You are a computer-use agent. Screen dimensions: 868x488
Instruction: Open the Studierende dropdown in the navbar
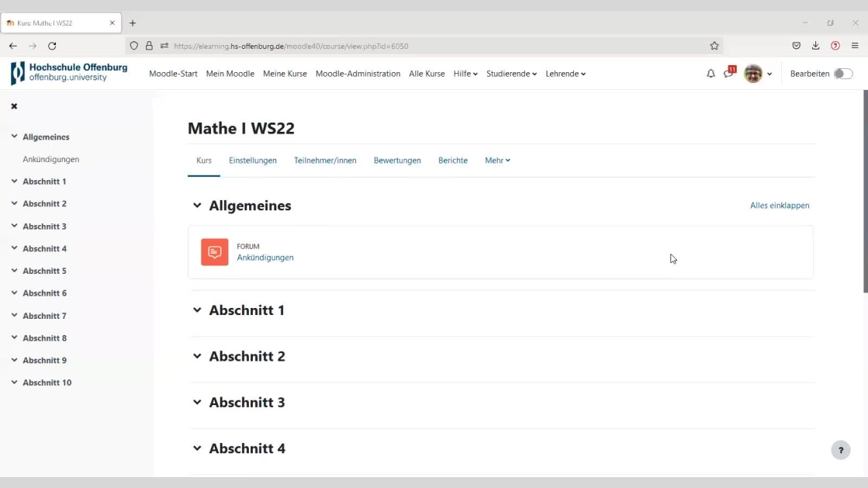click(511, 74)
